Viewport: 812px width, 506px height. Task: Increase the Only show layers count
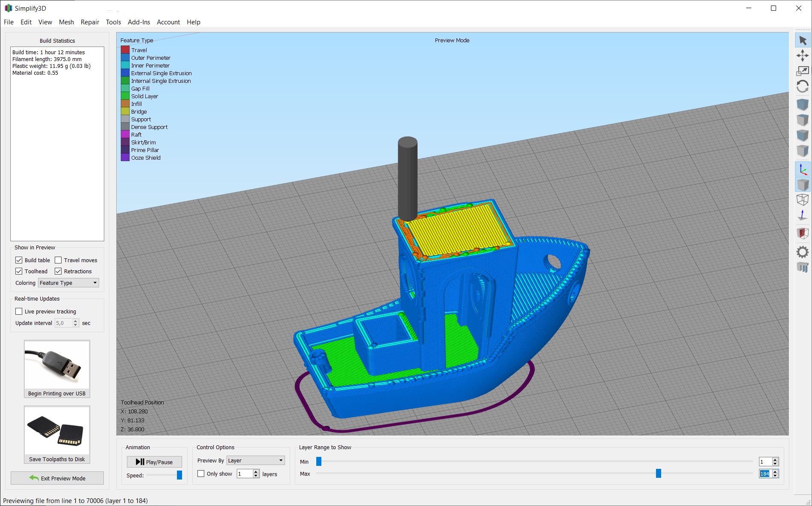pos(256,471)
